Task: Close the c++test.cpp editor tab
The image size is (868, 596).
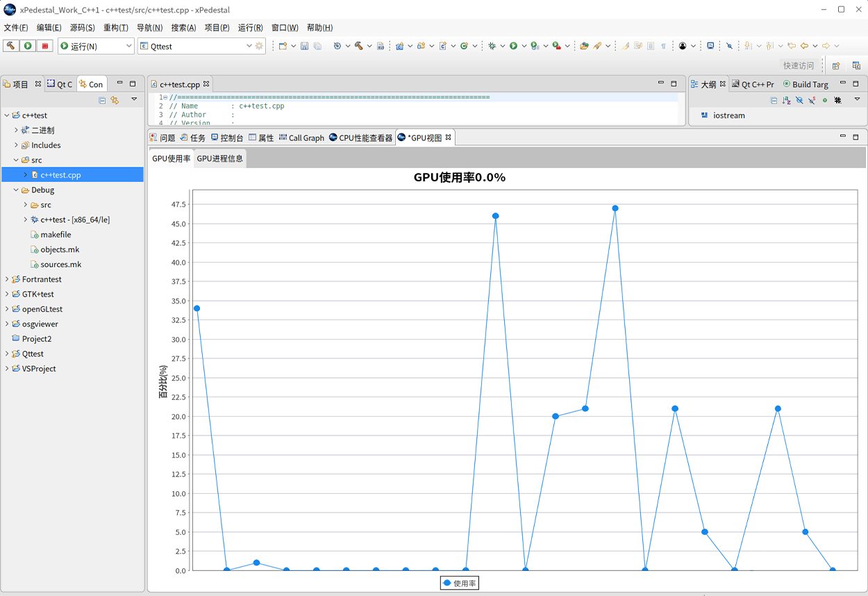Action: coord(206,84)
